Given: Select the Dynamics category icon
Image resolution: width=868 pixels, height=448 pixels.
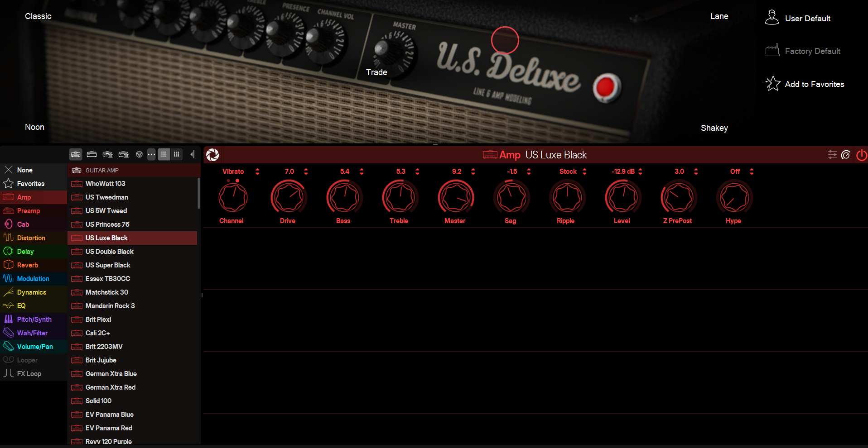Looking at the screenshot, I should point(8,292).
